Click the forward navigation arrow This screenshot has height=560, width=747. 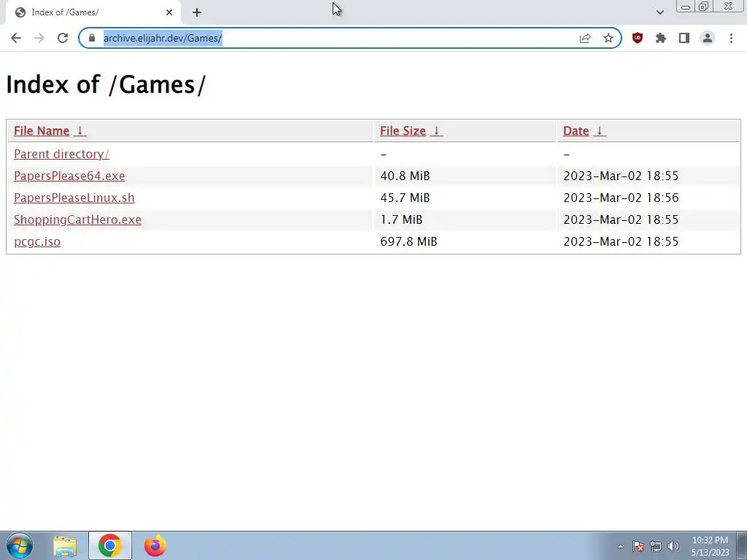tap(39, 38)
